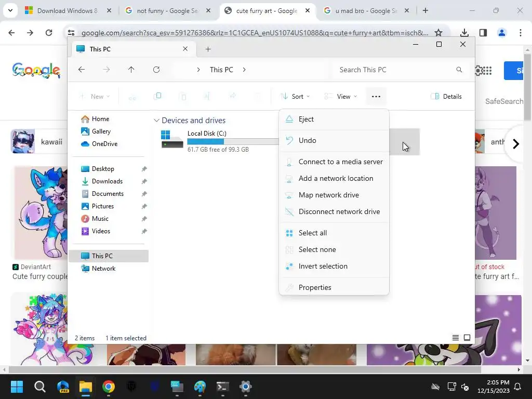This screenshot has height=399, width=532.
Task: Open Settings gear in taskbar
Action: [x=246, y=387]
